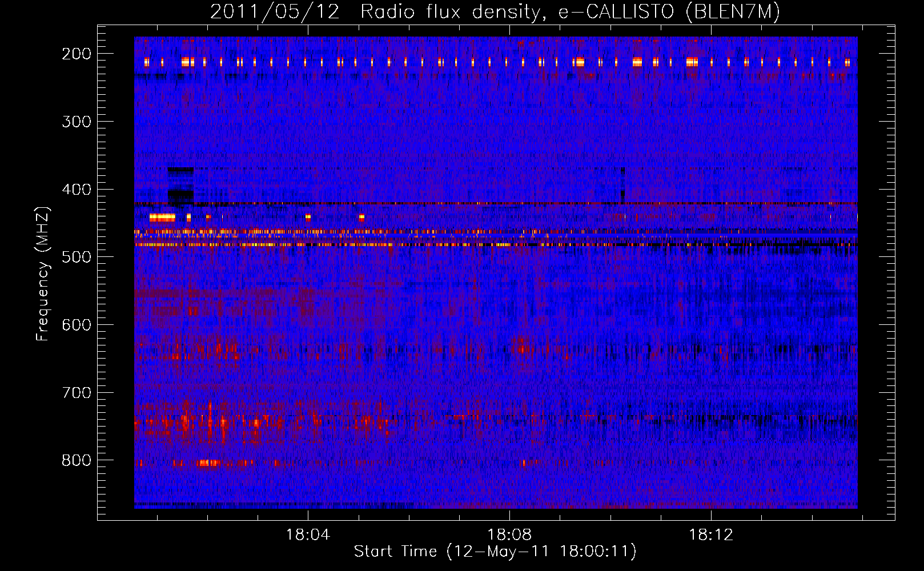Click the 400 frequency tick label
Viewport: 924px width, 571px height.
tap(77, 190)
